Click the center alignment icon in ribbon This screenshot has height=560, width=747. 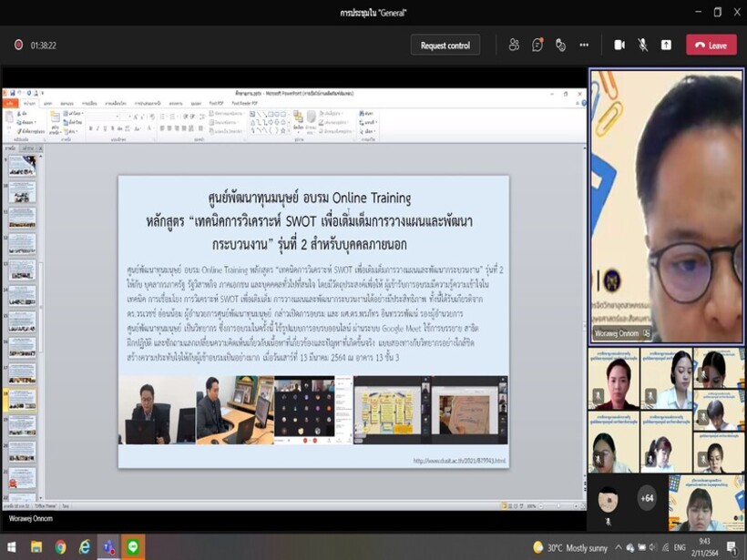(x=169, y=128)
